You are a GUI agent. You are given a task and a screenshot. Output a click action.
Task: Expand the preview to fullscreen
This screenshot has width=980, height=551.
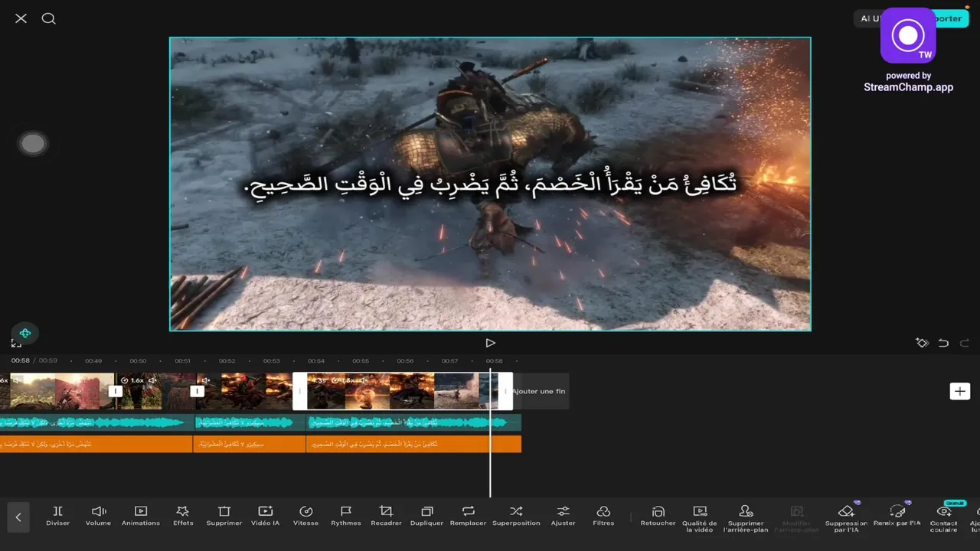click(16, 344)
